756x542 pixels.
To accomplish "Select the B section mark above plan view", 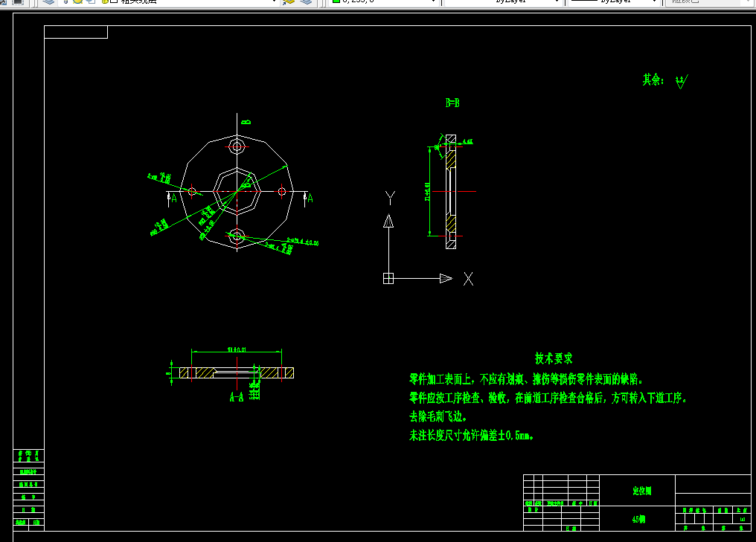I will point(246,122).
